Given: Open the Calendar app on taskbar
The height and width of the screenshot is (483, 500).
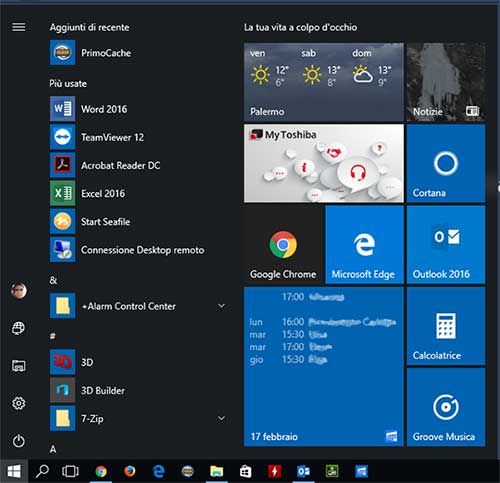Looking at the screenshot, I should pos(361,471).
